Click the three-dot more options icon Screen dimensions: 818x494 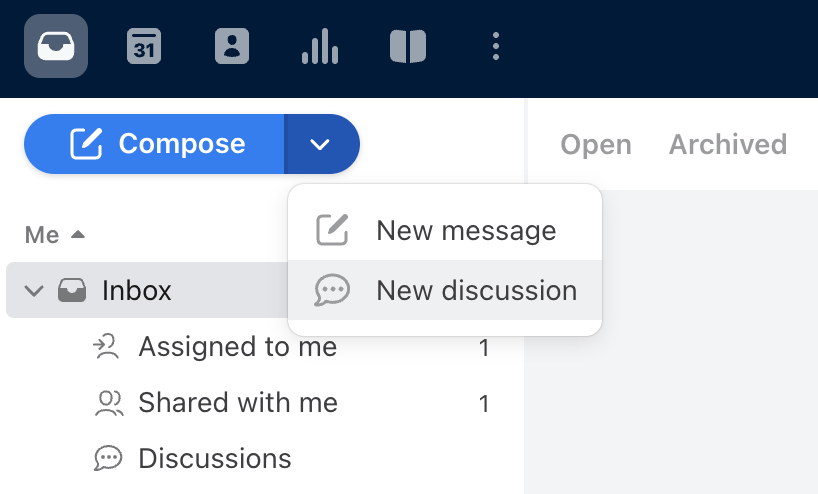pos(496,46)
